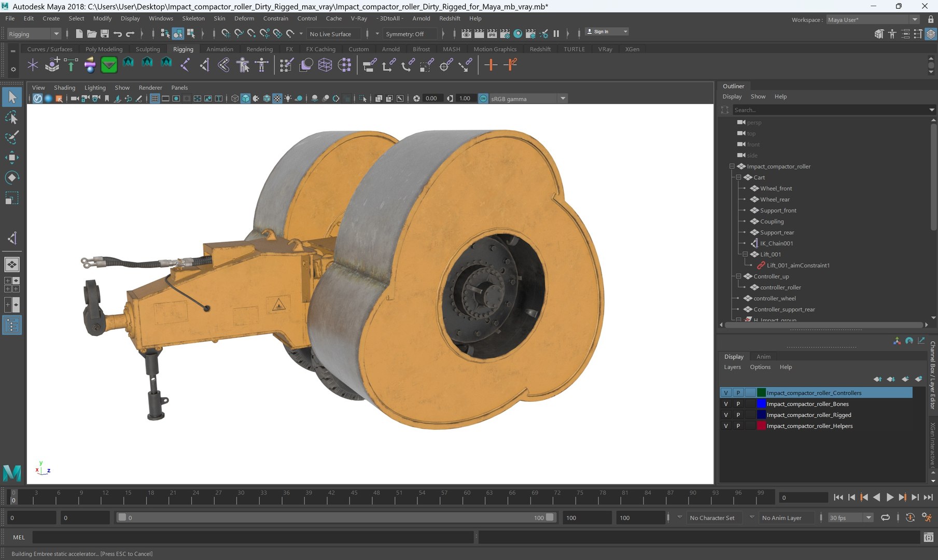Open the Outliner Show menu

[758, 96]
